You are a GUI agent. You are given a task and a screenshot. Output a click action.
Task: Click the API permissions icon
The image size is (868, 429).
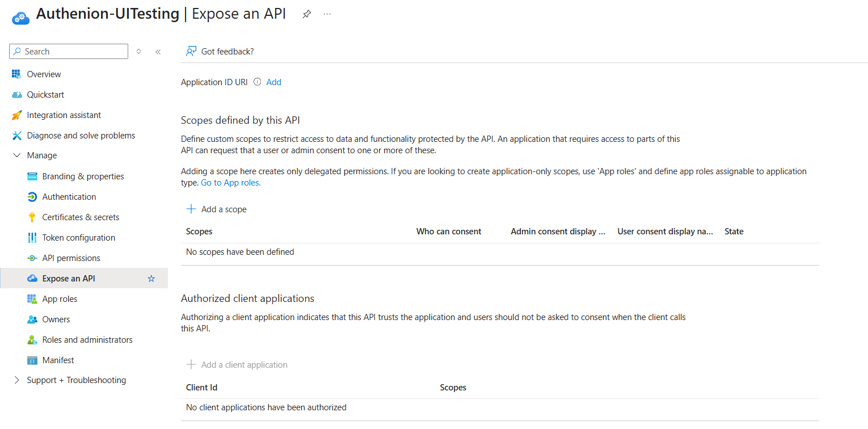click(x=32, y=258)
